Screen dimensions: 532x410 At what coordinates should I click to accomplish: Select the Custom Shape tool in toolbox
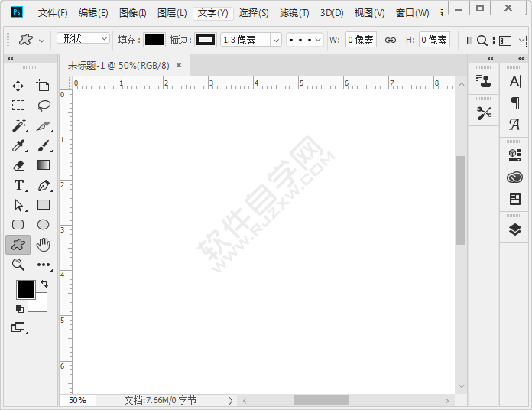point(18,245)
